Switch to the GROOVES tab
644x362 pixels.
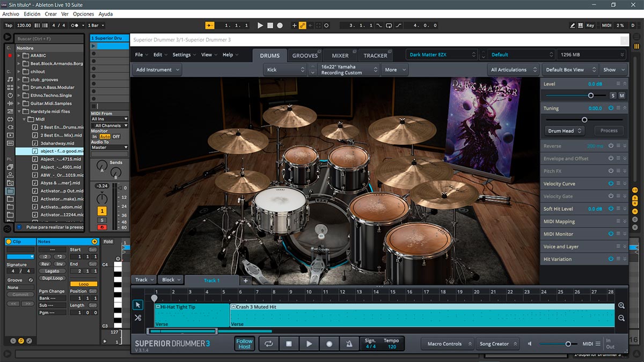[305, 55]
